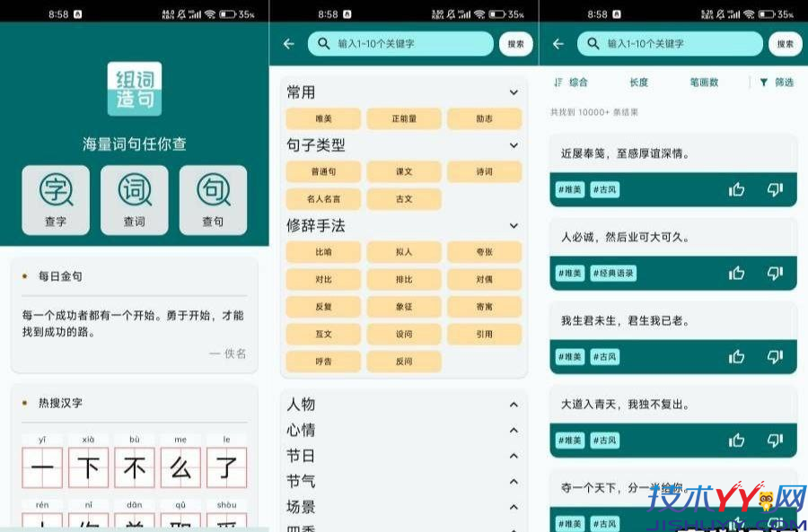Screen dimensions: 808x532
Task: Click the sort order icon next to 综合
Action: [557, 82]
